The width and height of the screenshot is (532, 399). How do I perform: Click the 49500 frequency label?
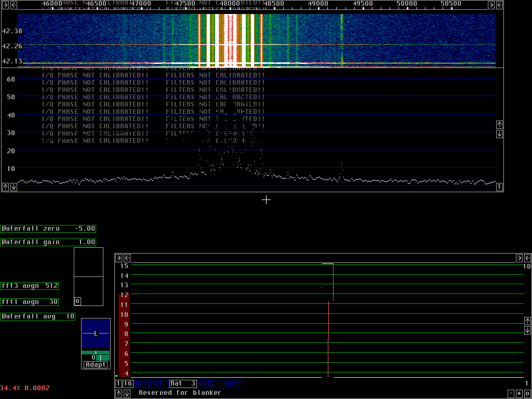coord(362,3)
